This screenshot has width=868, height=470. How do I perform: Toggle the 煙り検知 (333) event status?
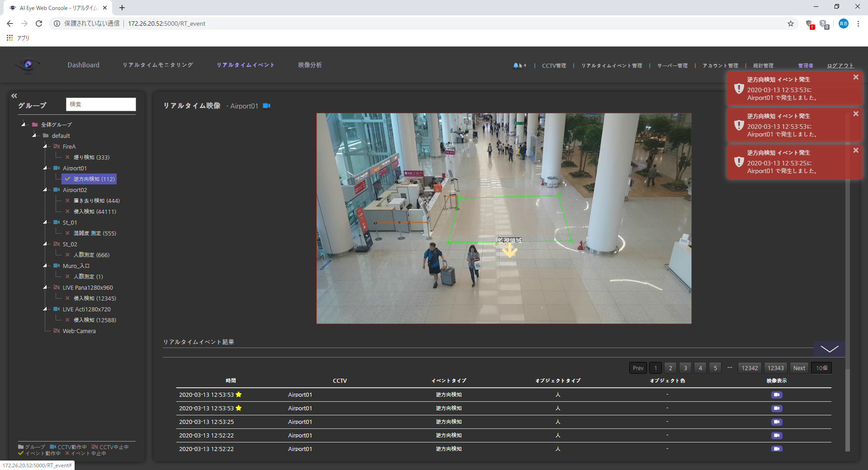[67, 157]
